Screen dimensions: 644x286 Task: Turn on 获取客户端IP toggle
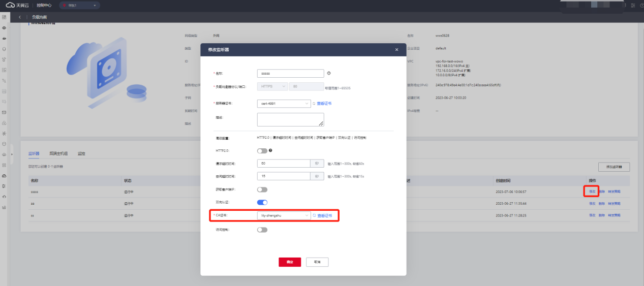pyautogui.click(x=262, y=189)
